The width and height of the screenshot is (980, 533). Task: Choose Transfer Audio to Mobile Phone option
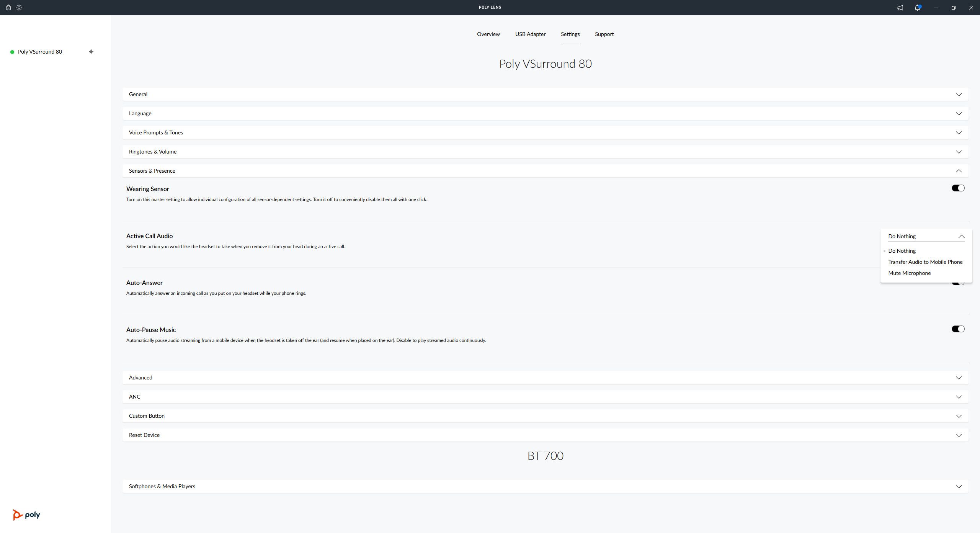[x=925, y=262]
